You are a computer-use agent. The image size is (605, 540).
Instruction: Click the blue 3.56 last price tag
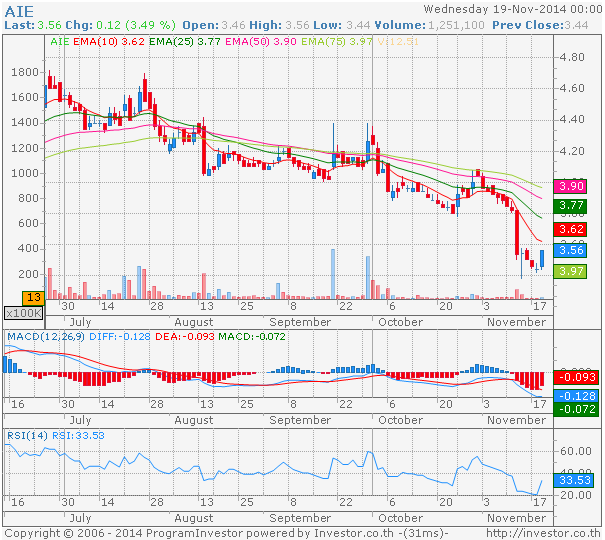pyautogui.click(x=571, y=250)
